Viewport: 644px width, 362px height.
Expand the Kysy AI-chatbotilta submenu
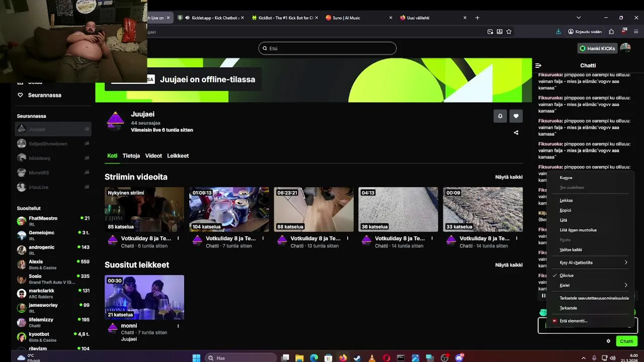tap(590, 262)
